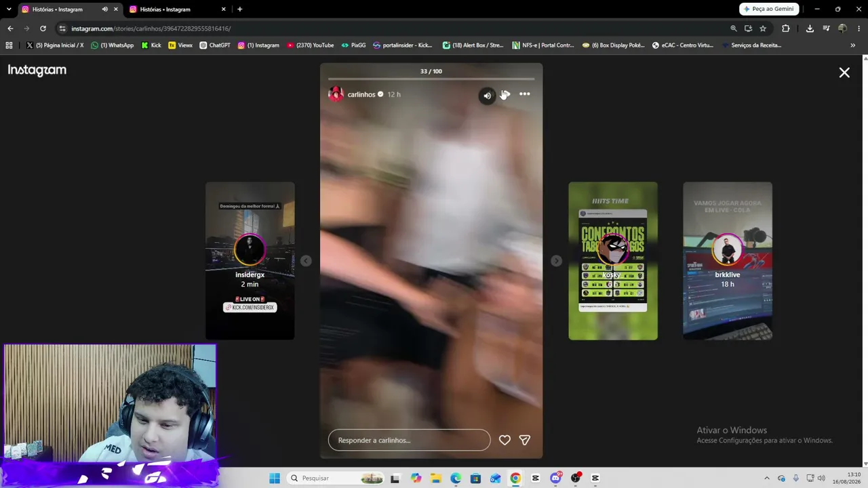The width and height of the screenshot is (868, 488).
Task: Reload the current page
Action: [43, 28]
